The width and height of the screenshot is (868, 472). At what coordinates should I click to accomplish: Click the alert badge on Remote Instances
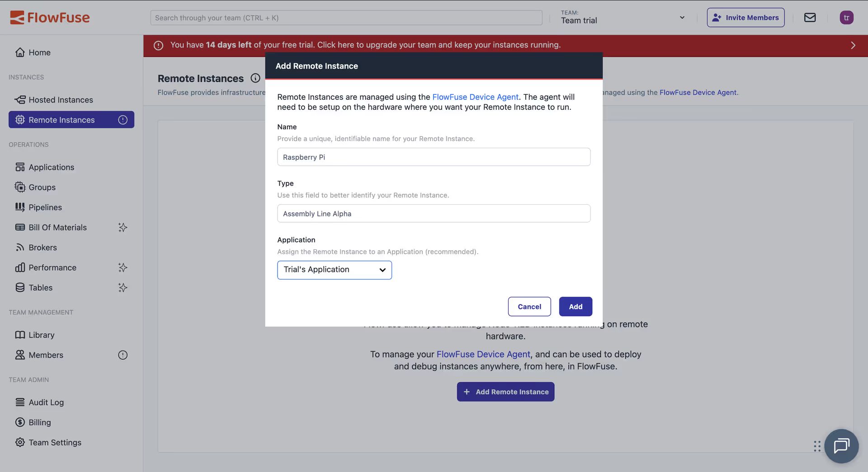(123, 120)
